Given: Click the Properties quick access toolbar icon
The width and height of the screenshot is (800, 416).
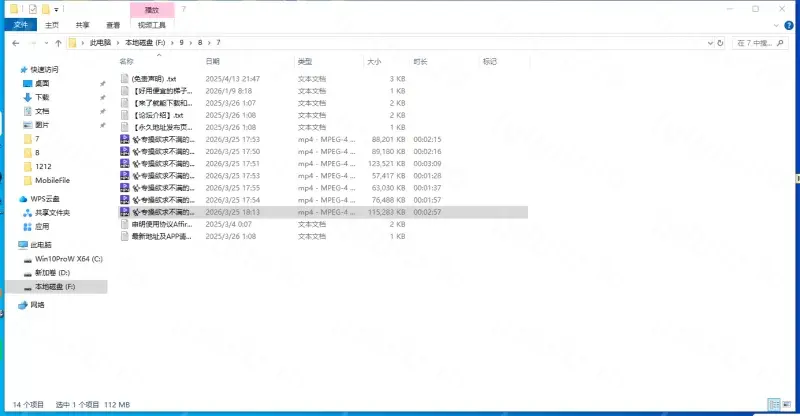Looking at the screenshot, I should pyautogui.click(x=33, y=9).
